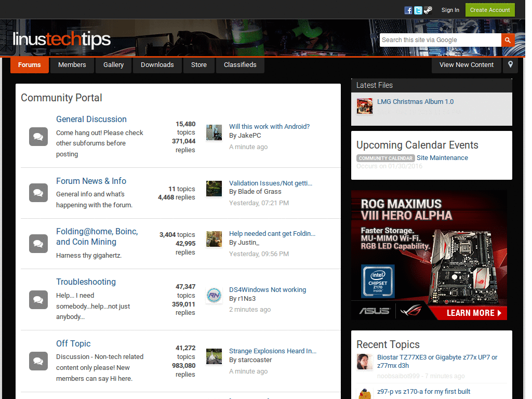
Task: Click avatar beside Biostar TZ77XE3 topic
Action: (x=365, y=362)
